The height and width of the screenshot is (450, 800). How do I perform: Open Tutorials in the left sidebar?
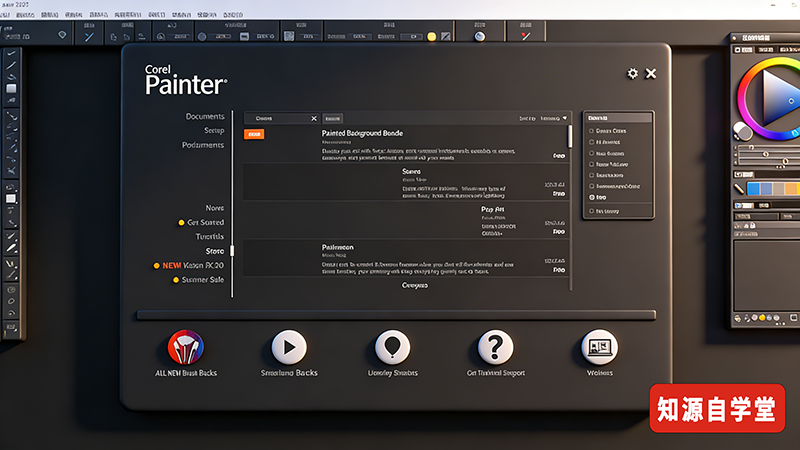tap(208, 236)
